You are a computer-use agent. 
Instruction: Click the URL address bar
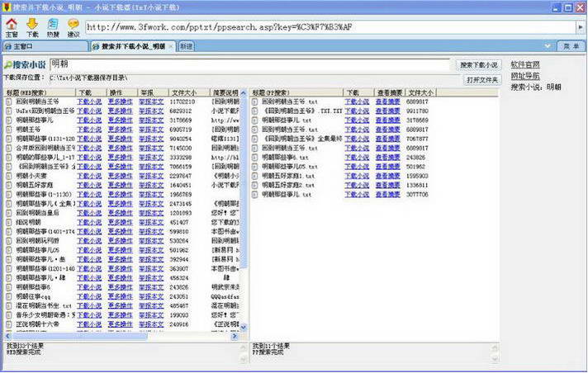[330, 27]
